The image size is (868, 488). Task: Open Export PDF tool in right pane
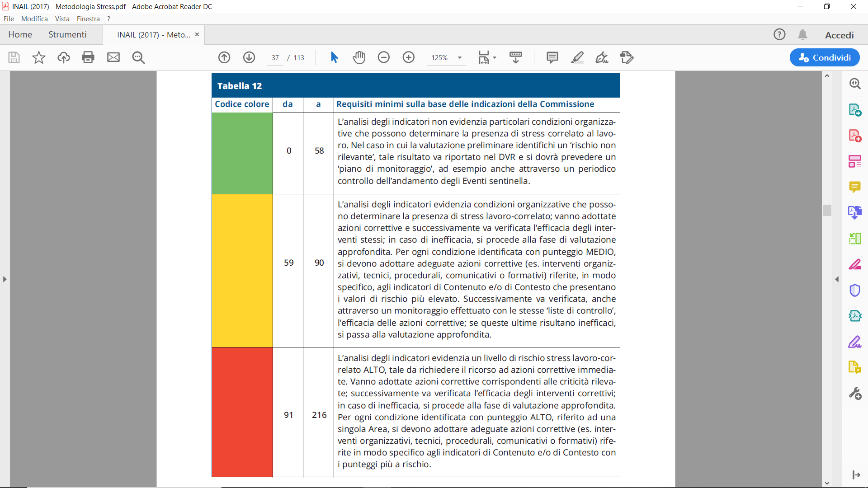tap(854, 110)
